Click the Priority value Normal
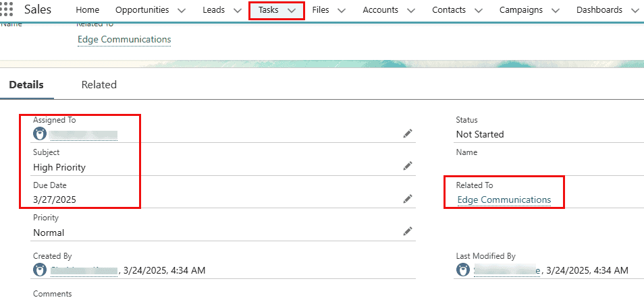The width and height of the screenshot is (644, 308). pos(49,233)
